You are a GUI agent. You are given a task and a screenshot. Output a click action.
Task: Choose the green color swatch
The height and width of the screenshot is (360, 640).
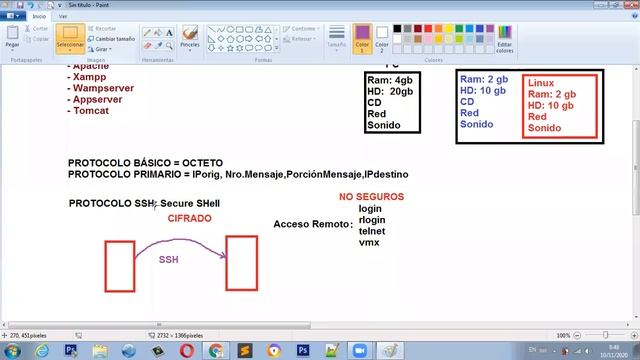(459, 28)
